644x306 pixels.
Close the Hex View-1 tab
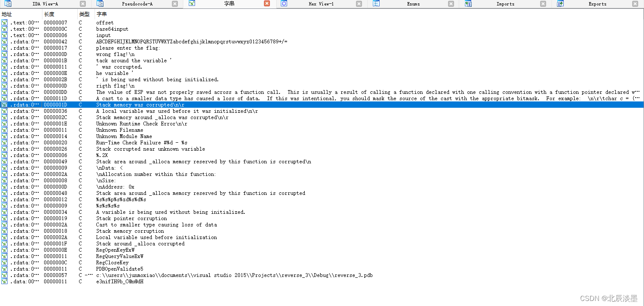(359, 4)
